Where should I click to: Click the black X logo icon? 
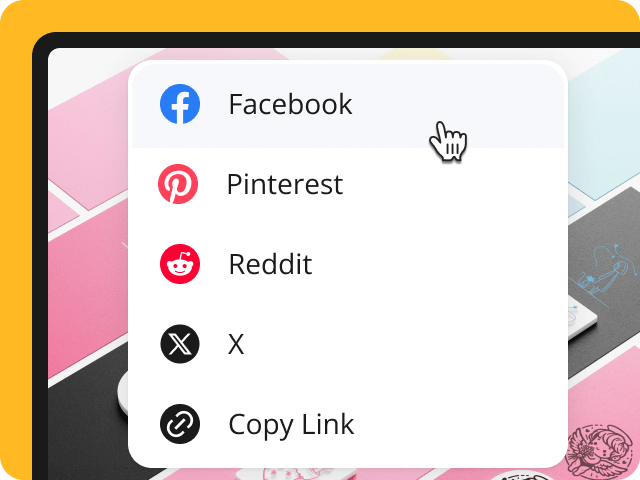tap(180, 344)
